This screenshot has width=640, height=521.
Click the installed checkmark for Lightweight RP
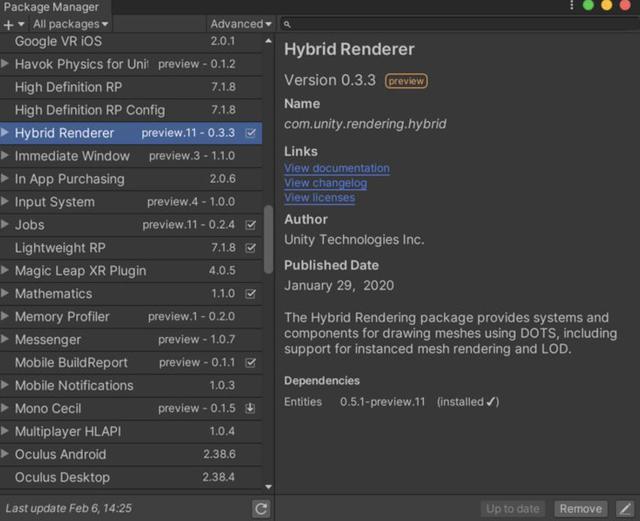pyautogui.click(x=251, y=247)
